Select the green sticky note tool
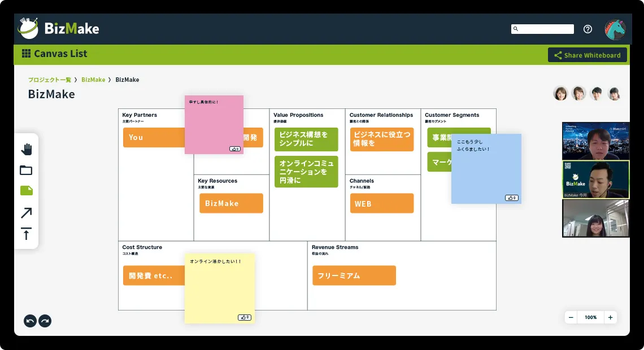Screen dimensions: 644x350 [27, 190]
